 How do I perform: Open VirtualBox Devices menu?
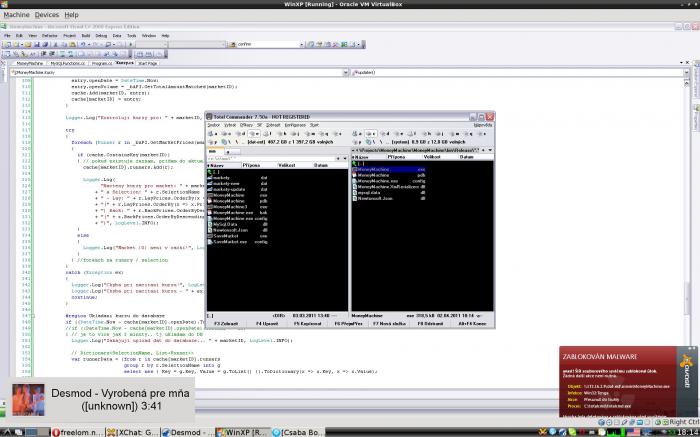click(47, 15)
